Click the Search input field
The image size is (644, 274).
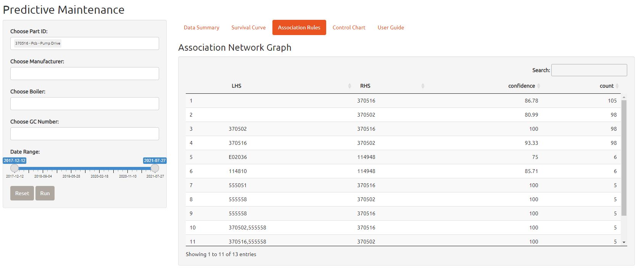tap(589, 70)
